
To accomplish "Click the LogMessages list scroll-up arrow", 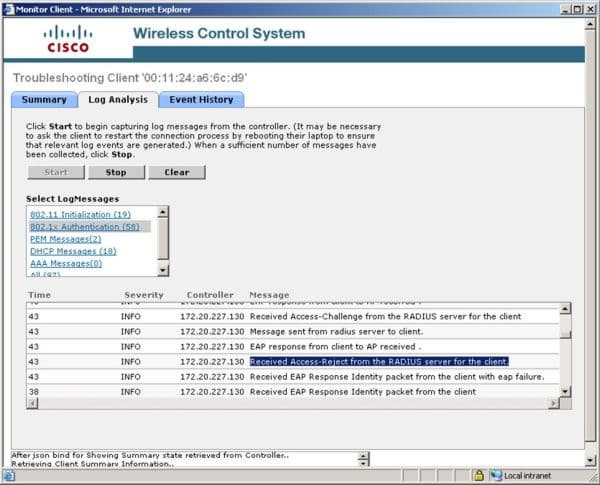I will click(163, 212).
